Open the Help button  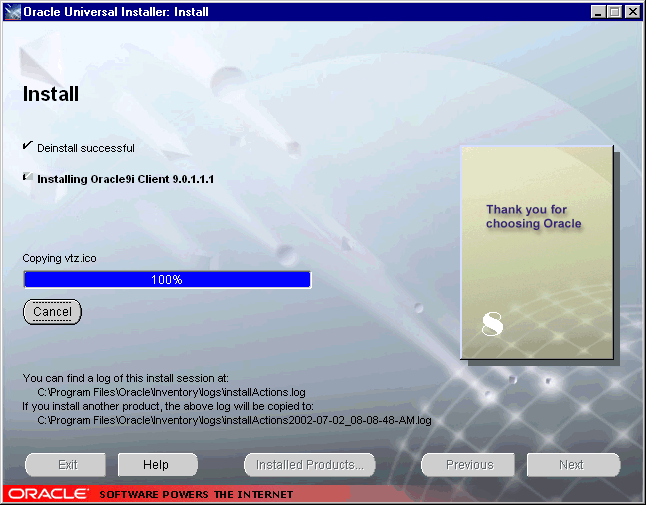157,465
